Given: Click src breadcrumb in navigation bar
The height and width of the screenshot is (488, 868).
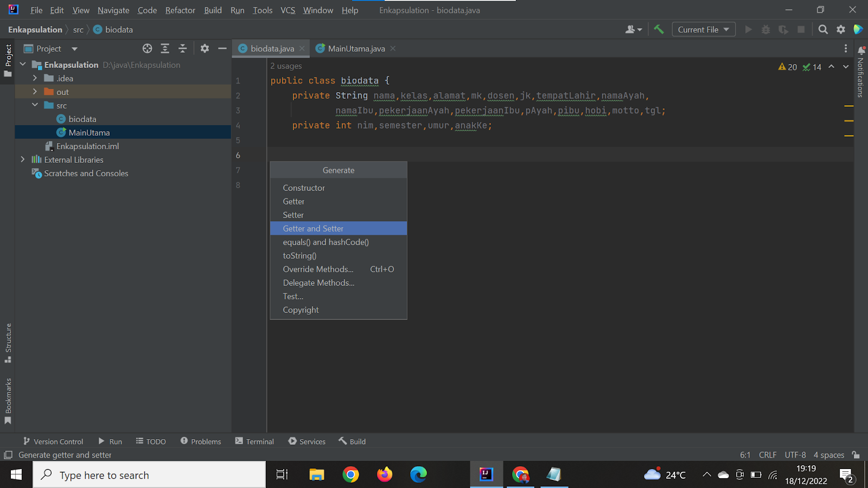Looking at the screenshot, I should (x=78, y=29).
